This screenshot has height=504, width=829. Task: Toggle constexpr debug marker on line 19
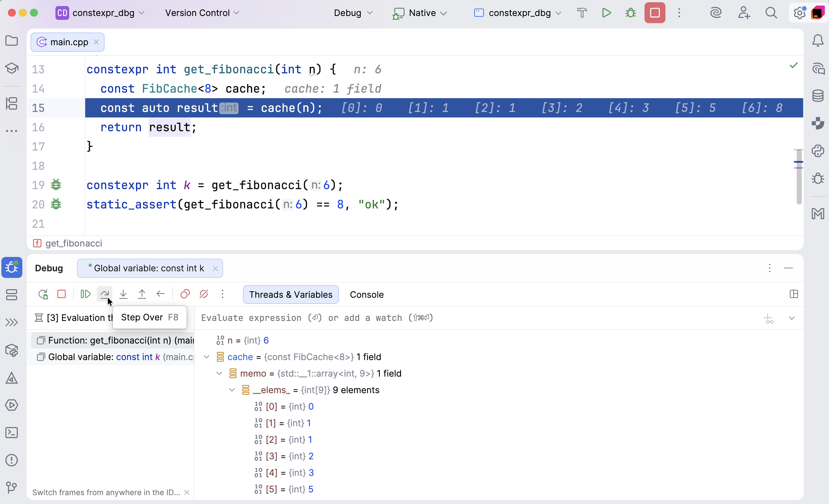(56, 185)
